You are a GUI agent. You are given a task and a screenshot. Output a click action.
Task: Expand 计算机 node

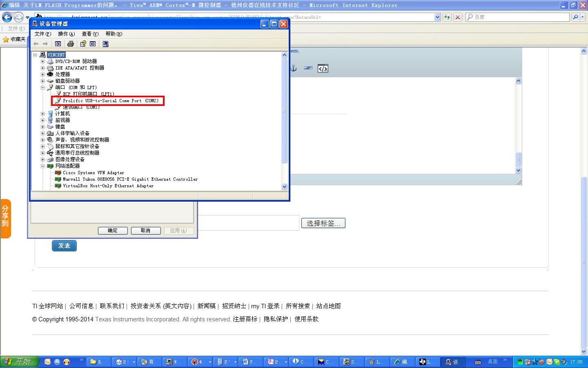pos(42,114)
